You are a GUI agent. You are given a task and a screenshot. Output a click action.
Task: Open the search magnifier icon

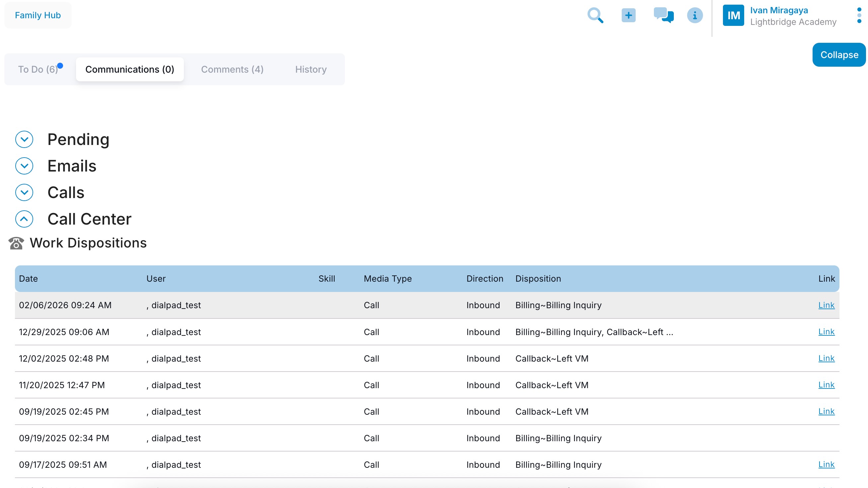pyautogui.click(x=595, y=16)
